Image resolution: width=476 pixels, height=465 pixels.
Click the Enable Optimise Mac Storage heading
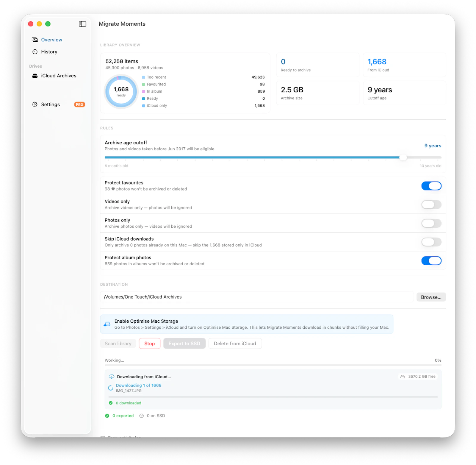click(x=146, y=322)
